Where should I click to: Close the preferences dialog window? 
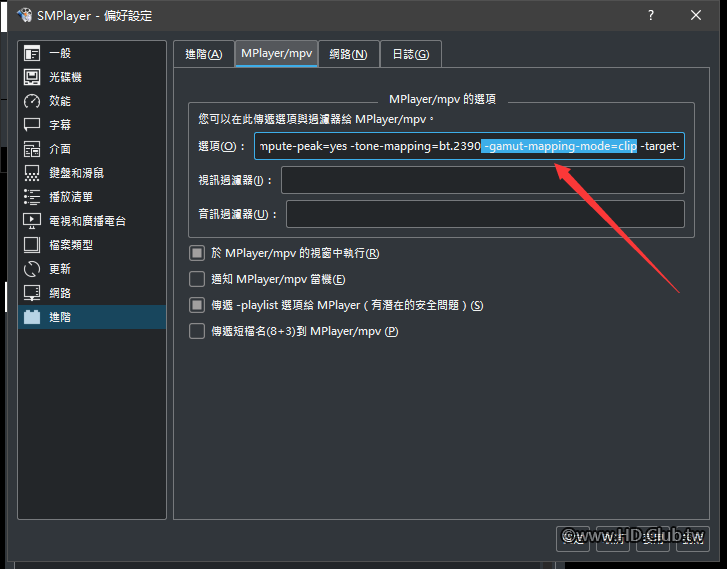coord(695,15)
